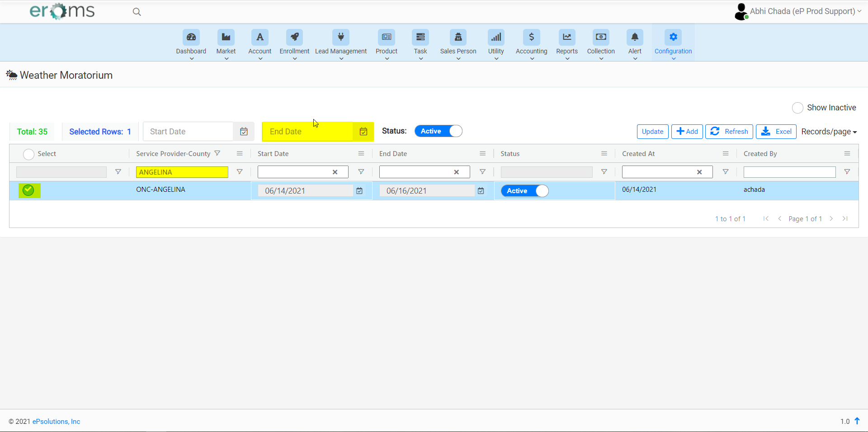Click the Start Date column filter funnel
The width and height of the screenshot is (868, 432).
pyautogui.click(x=361, y=172)
